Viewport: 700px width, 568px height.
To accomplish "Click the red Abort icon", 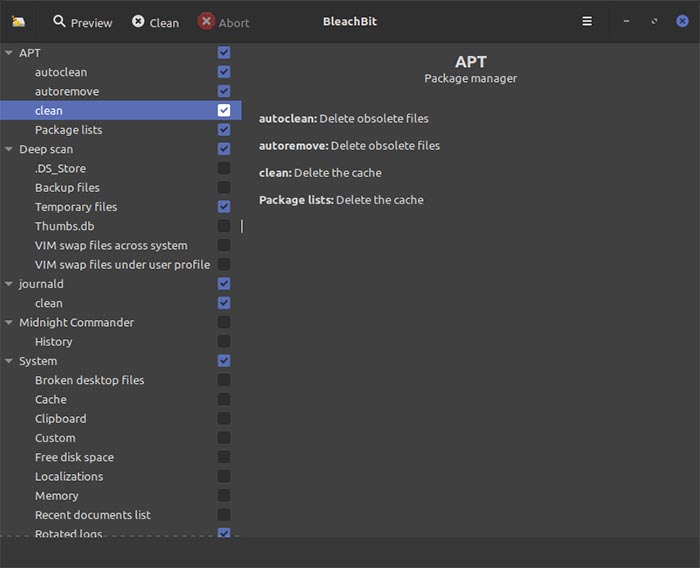I will [x=206, y=22].
